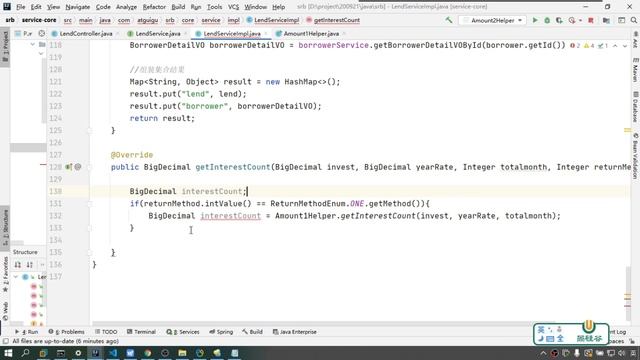640x360 pixels.
Task: Switch to the Amount1Helper.java tab
Action: [311, 33]
